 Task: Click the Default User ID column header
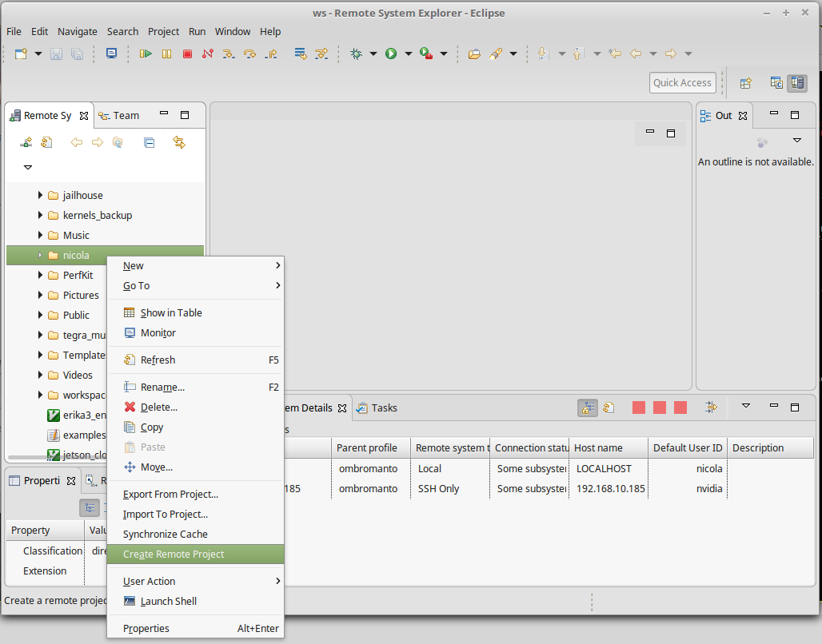click(688, 448)
